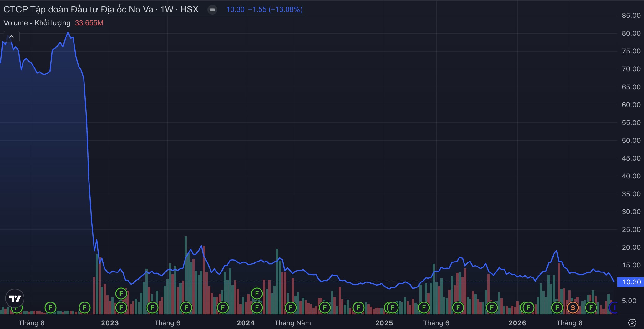Click the highlighted current price tag on the price axis
Screen dimensions: 644x329
pos(631,282)
